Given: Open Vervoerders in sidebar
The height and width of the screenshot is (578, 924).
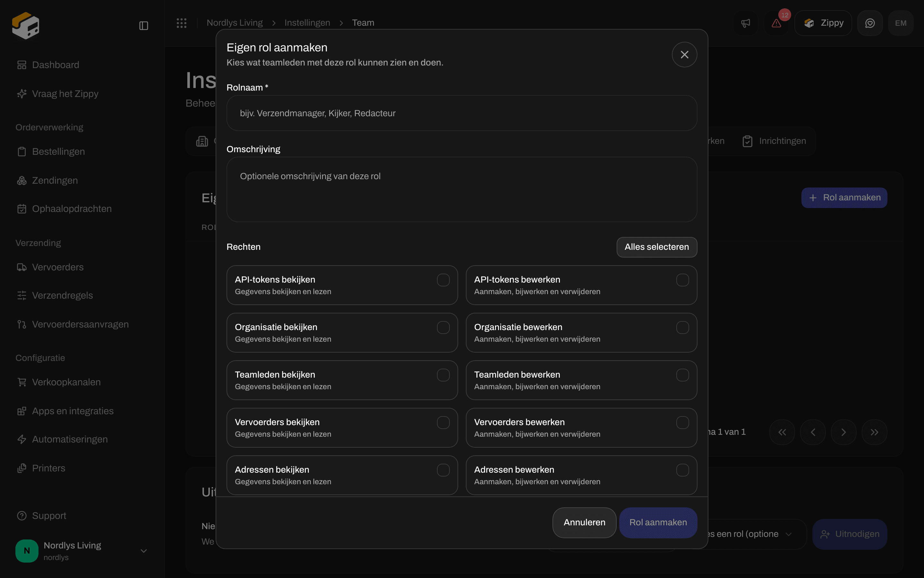Looking at the screenshot, I should [50, 267].
